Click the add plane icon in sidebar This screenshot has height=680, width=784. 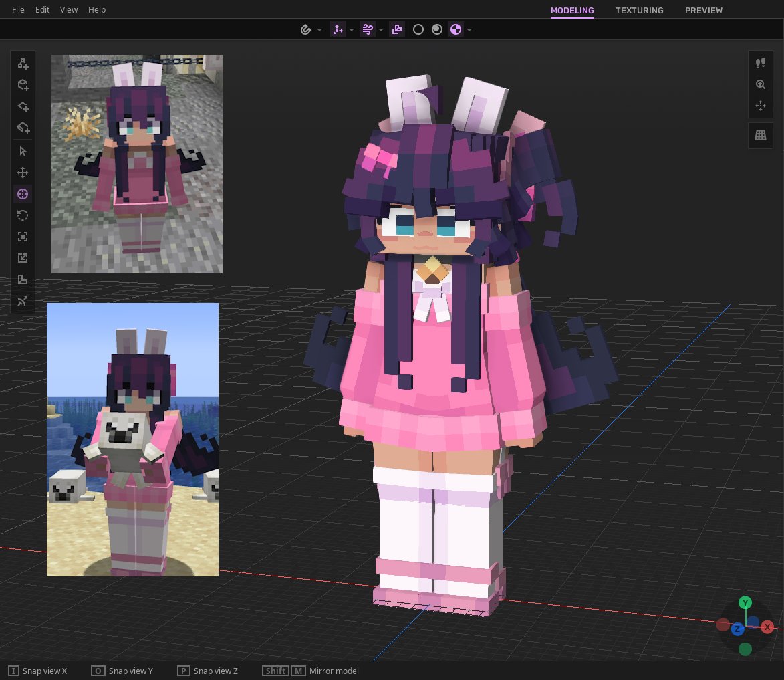[x=23, y=106]
